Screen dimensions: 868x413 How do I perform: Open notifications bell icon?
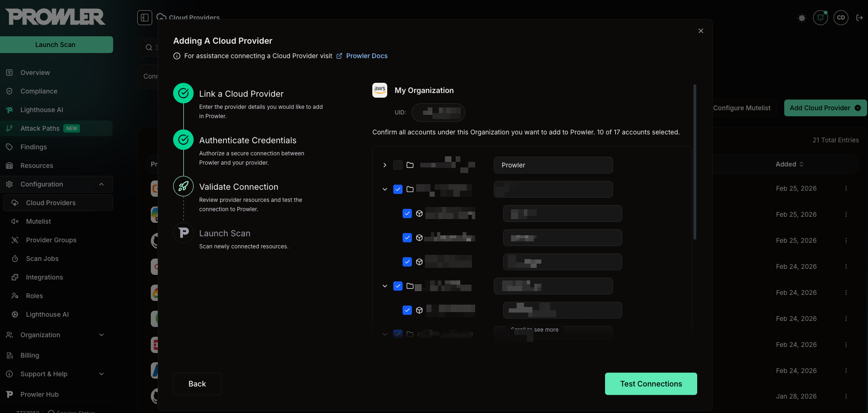point(821,18)
